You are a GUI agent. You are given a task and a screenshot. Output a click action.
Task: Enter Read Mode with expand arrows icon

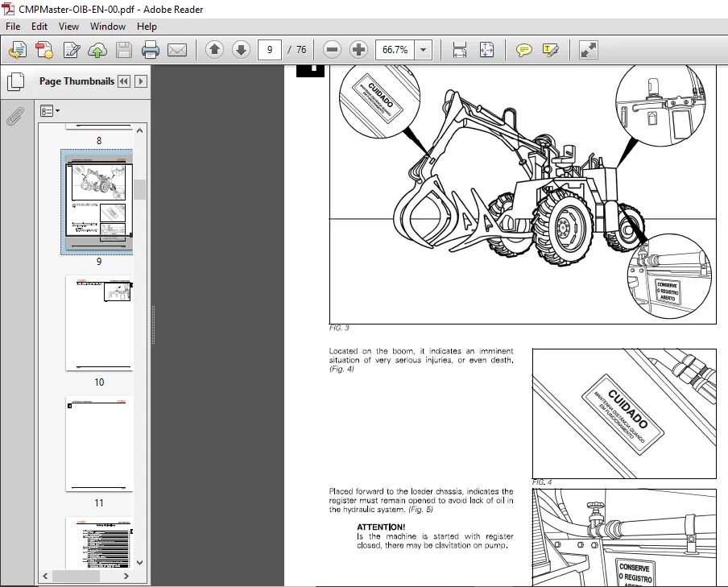(588, 50)
